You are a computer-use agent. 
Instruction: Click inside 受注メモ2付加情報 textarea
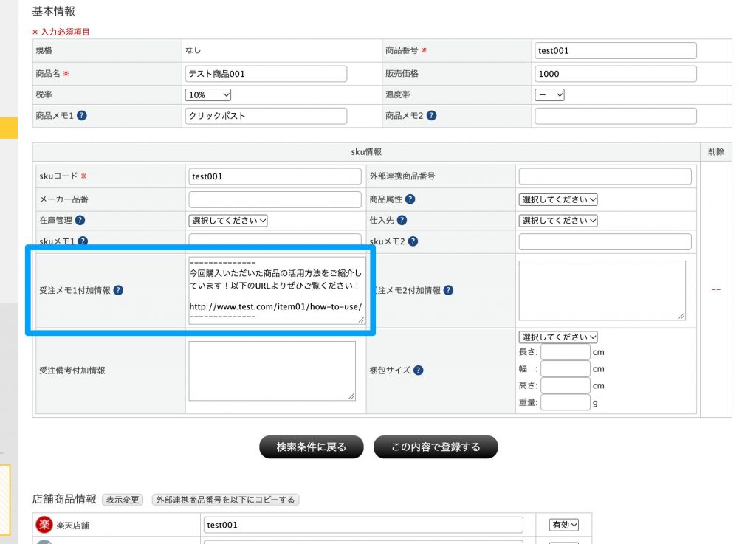coord(602,291)
